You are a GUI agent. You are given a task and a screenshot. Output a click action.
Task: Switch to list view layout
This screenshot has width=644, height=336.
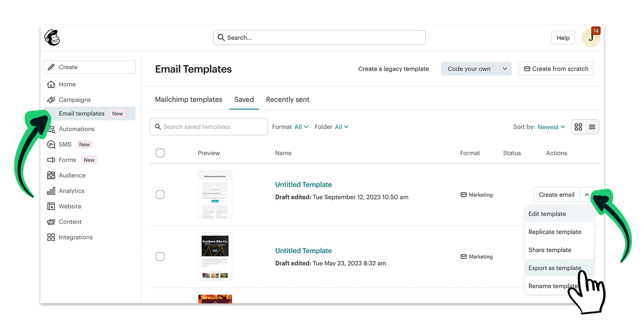pyautogui.click(x=592, y=127)
